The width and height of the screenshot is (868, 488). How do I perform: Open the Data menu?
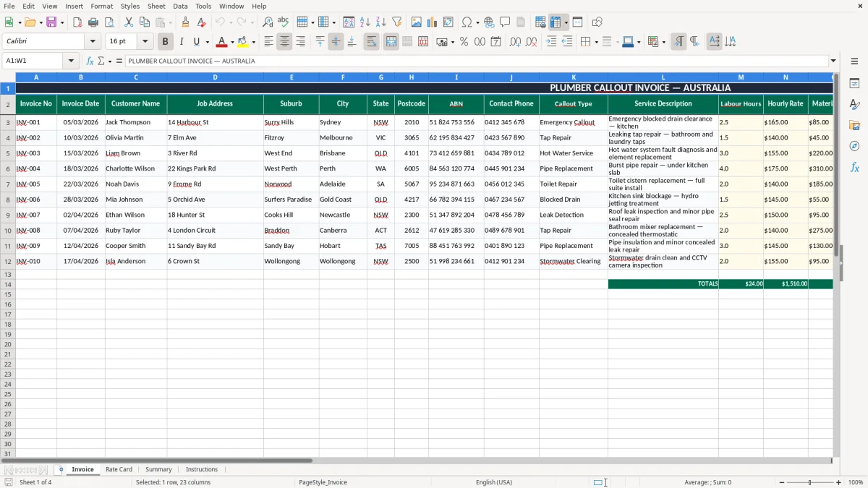tap(180, 6)
